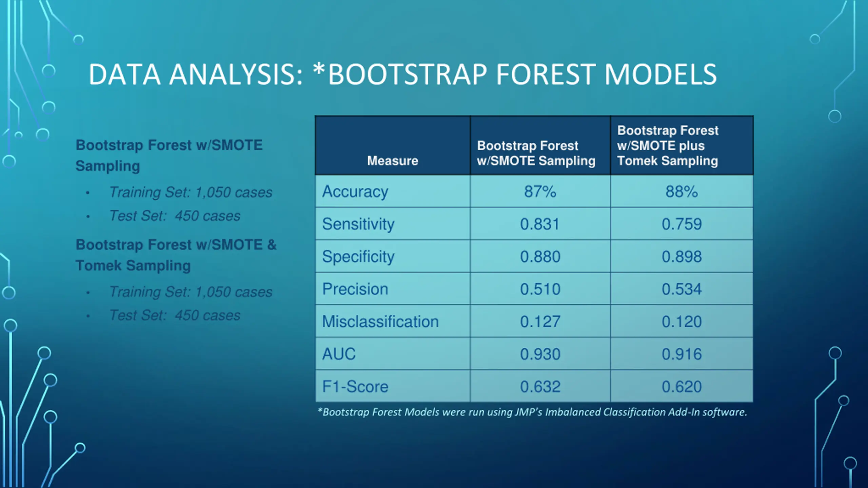Click the 0.620 F1-Score value
868x488 pixels.
[682, 387]
